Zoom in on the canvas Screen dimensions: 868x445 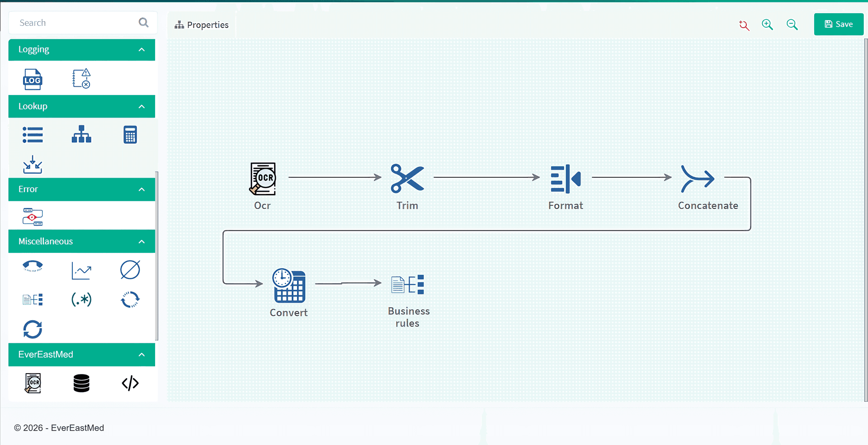(x=767, y=25)
